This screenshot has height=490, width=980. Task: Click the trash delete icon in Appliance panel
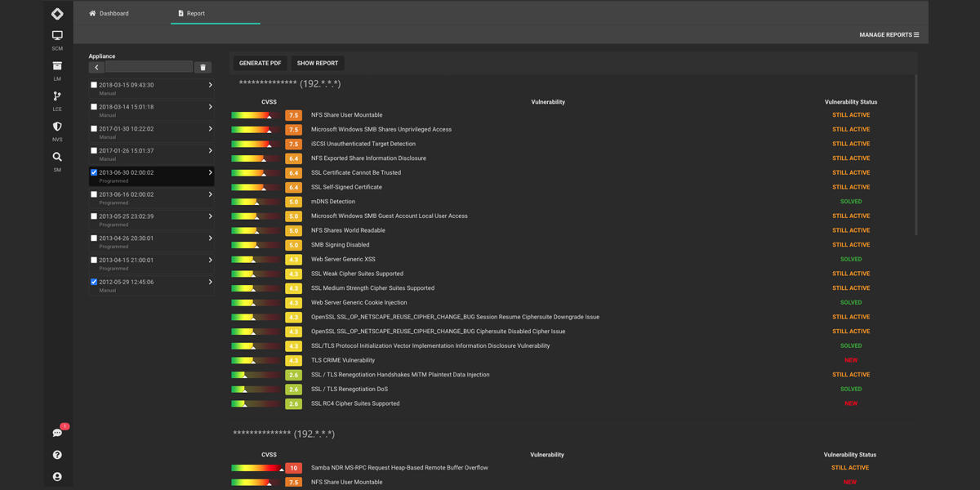[x=203, y=68]
